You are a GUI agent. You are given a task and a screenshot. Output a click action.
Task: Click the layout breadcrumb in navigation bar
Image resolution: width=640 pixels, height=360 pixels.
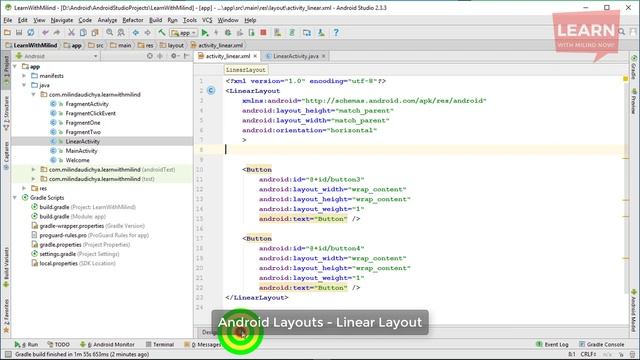pyautogui.click(x=172, y=45)
